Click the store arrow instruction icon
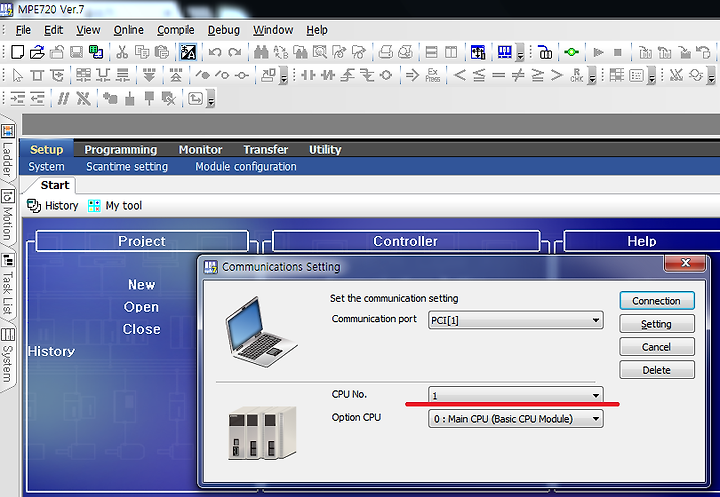720x497 pixels. click(412, 75)
